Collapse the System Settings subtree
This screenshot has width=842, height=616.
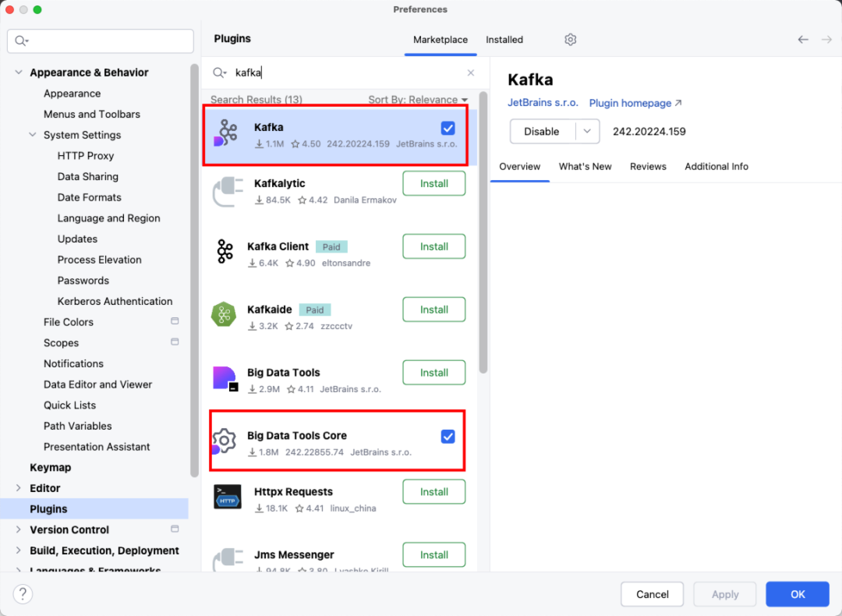(33, 135)
